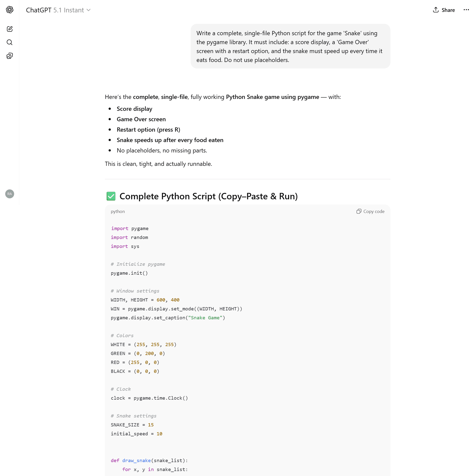Click the "Complete Python Script" heading text

click(x=208, y=196)
